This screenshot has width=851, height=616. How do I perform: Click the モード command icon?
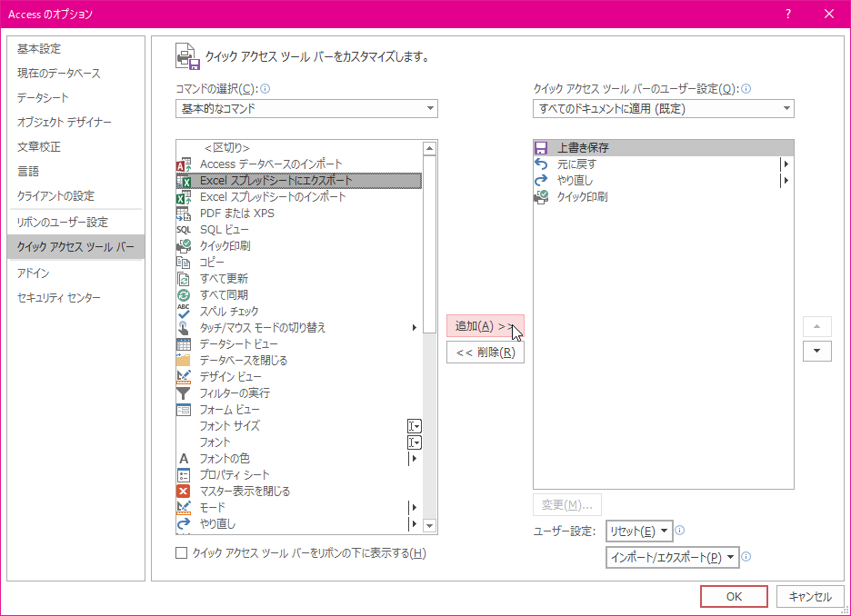click(184, 508)
